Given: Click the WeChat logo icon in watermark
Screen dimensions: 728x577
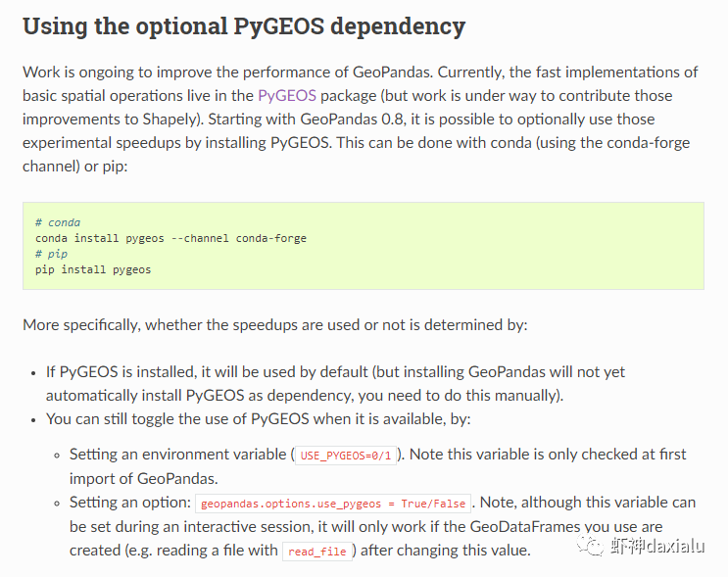Looking at the screenshot, I should click(590, 545).
